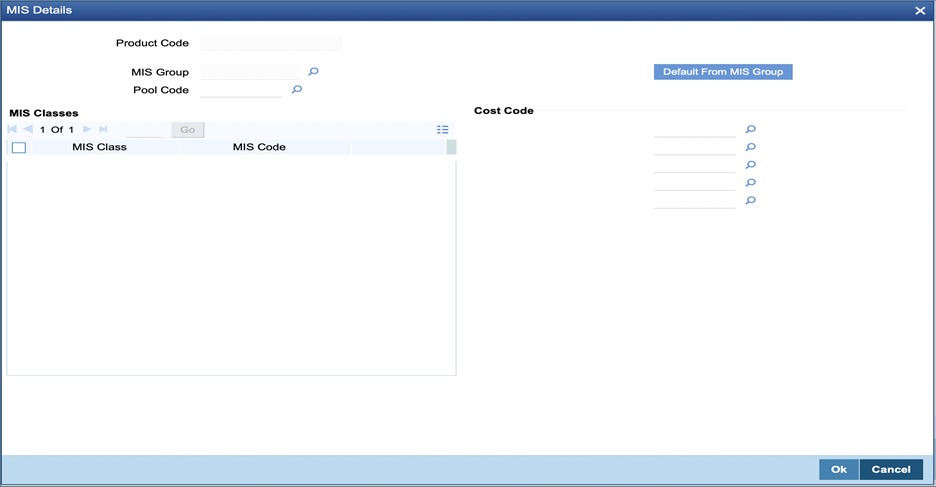
Task: Open the MIS Group lookup search icon
Action: pos(313,72)
